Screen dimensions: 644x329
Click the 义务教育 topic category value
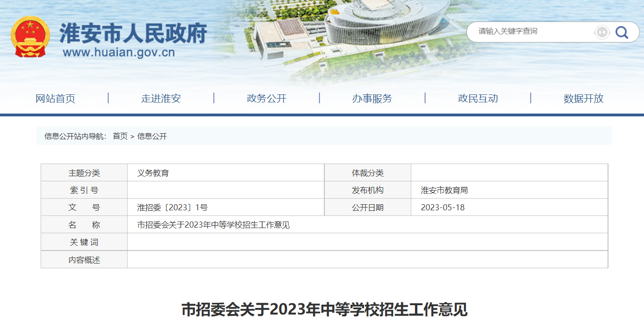tap(153, 173)
